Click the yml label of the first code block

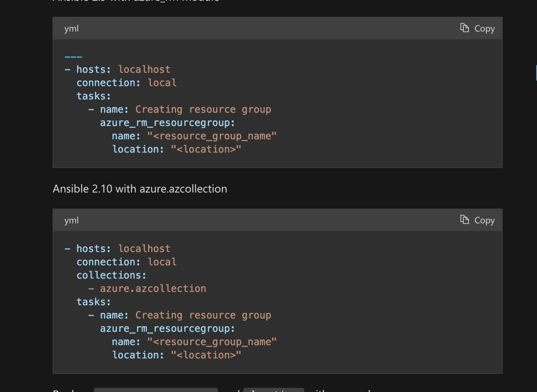point(72,29)
